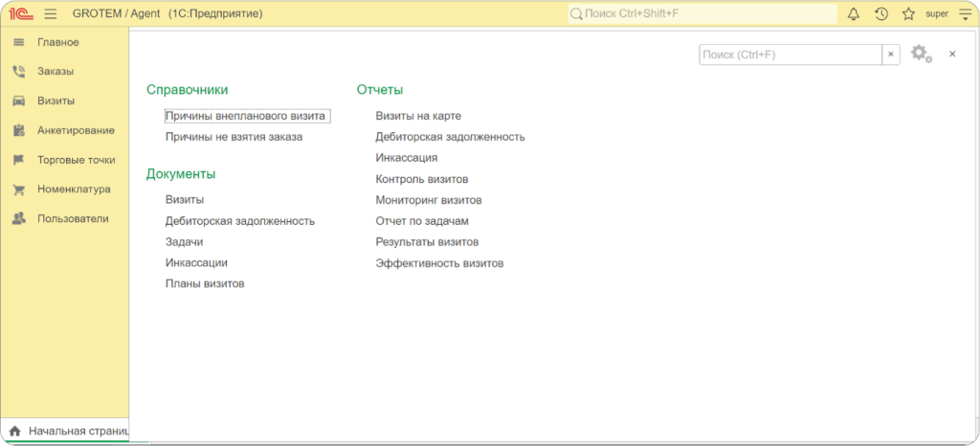Open the notifications bell icon

click(853, 13)
